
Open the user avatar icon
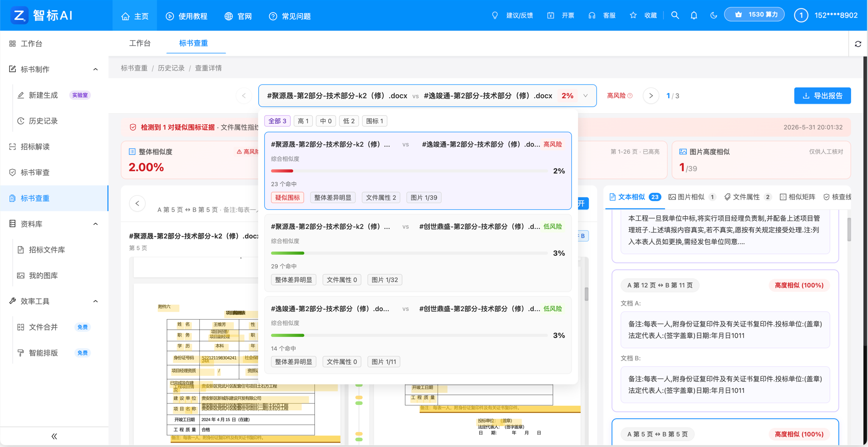coord(801,15)
